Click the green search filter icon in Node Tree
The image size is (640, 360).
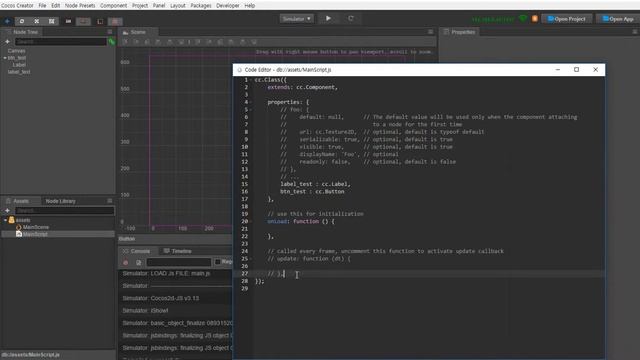[111, 42]
